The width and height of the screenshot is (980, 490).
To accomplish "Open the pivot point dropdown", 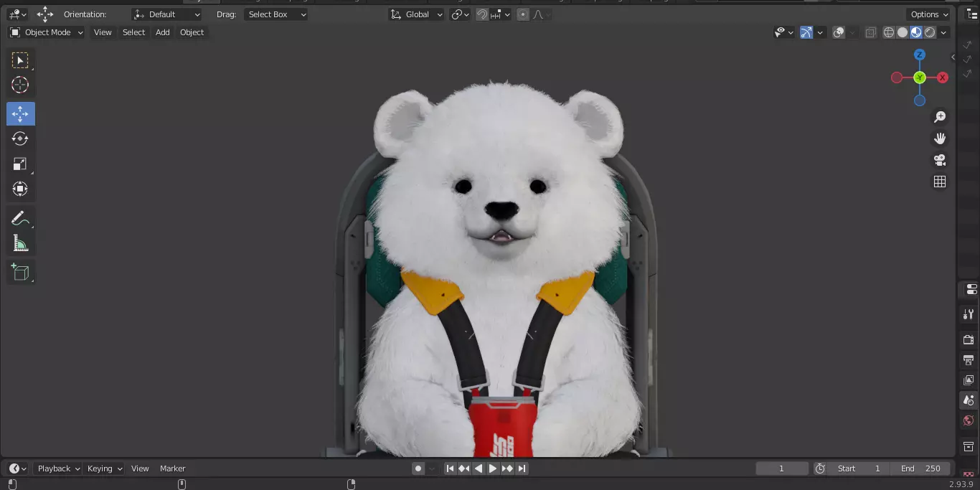I will 460,14.
